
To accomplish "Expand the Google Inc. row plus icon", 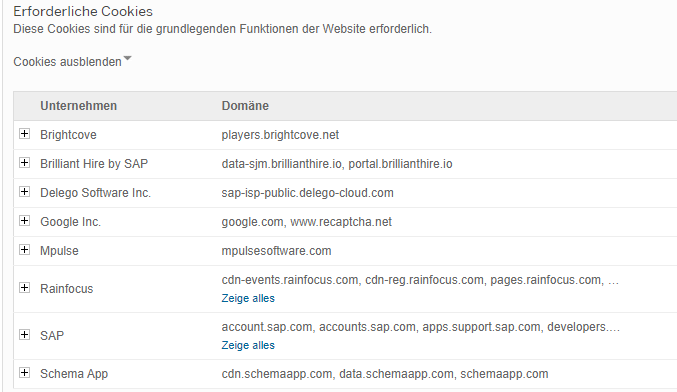I will point(25,221).
